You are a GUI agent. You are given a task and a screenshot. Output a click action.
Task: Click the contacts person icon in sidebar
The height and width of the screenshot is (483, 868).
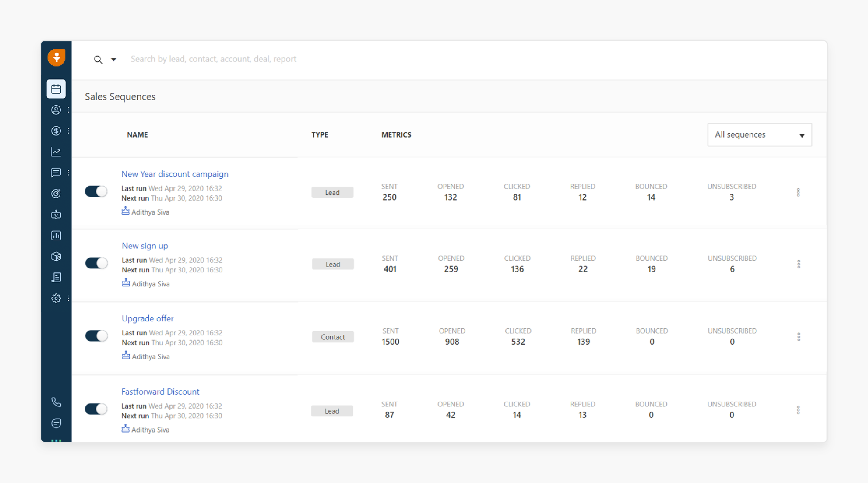57,109
